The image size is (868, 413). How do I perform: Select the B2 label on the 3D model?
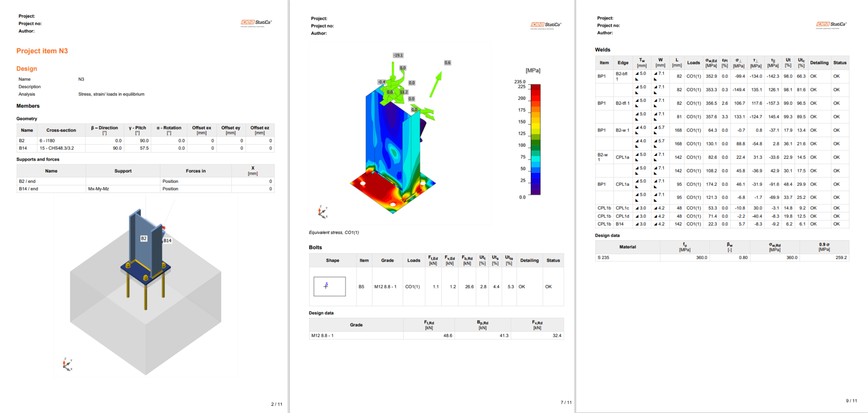tap(144, 239)
